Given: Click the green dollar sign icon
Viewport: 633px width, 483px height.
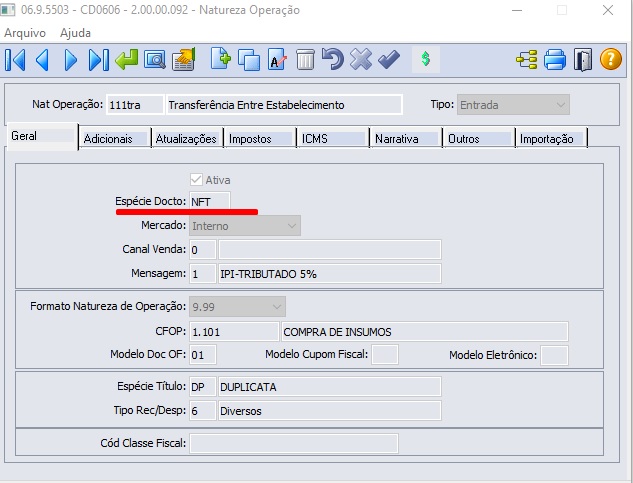Looking at the screenshot, I should 425,59.
